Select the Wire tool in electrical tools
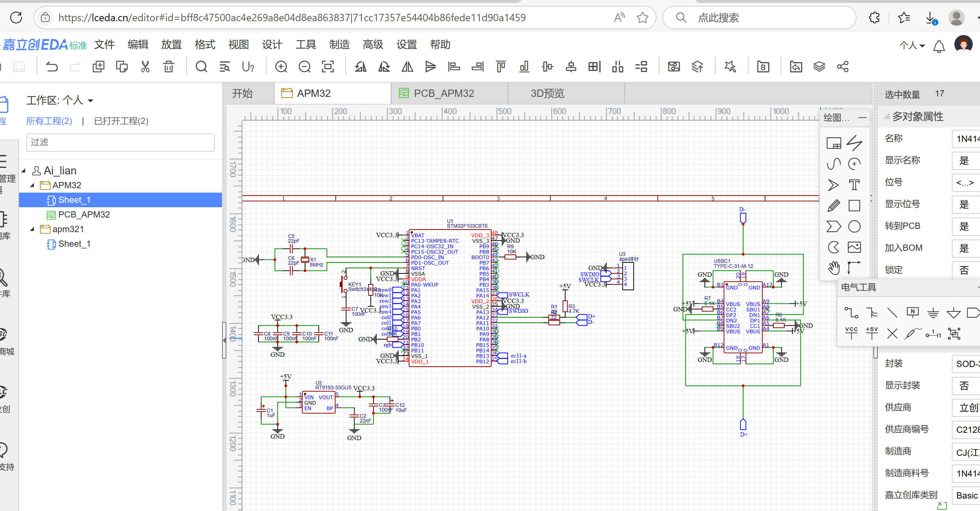 [851, 313]
